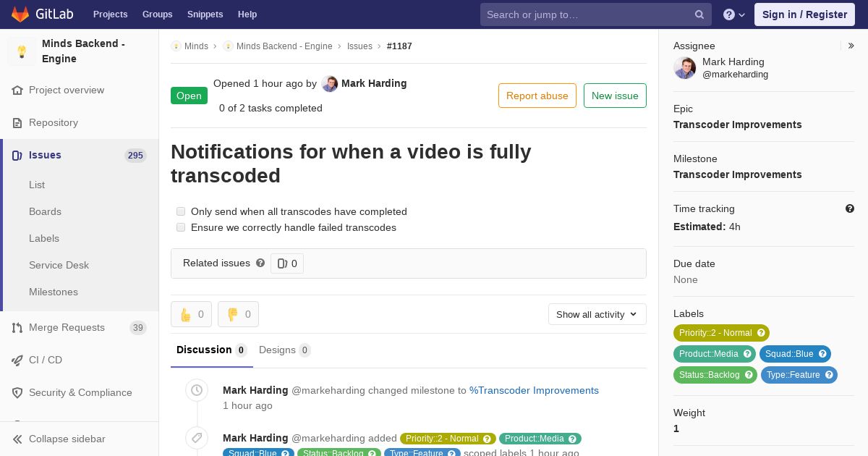Click the Issues sidebar icon
This screenshot has height=456, width=868.
tap(17, 156)
